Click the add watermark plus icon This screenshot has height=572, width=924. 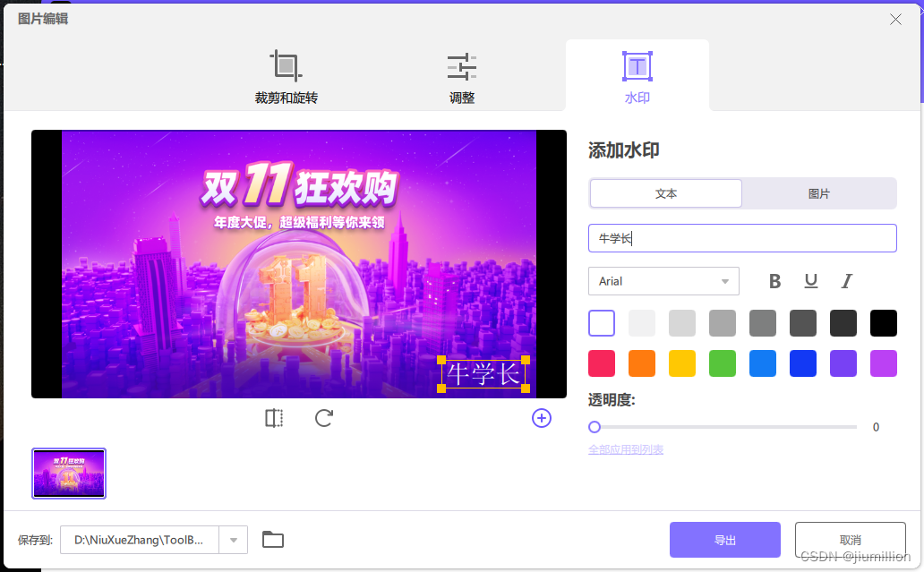coord(542,418)
